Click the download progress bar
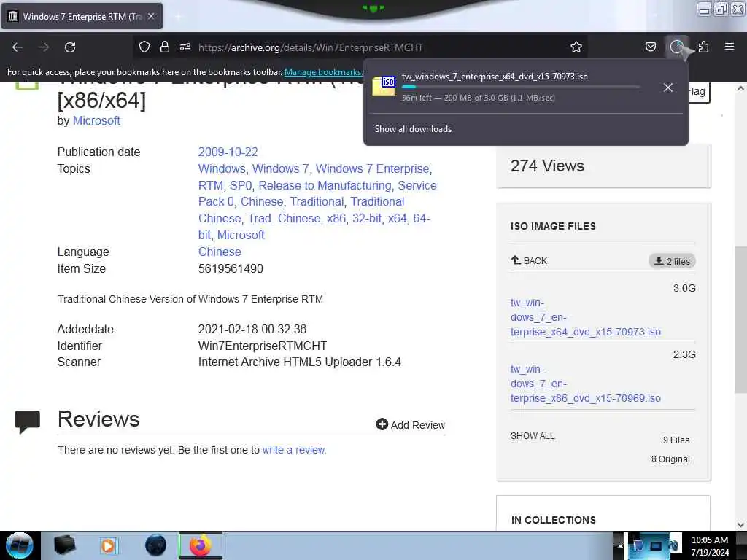Viewport: 747px width, 560px height. click(520, 87)
